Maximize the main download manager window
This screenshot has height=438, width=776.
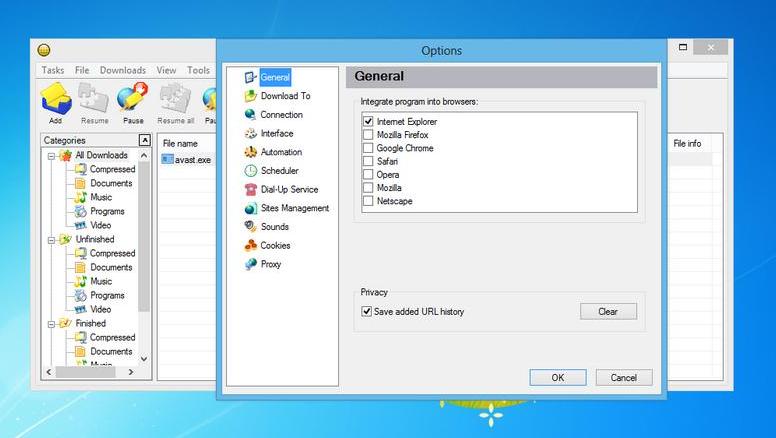683,47
